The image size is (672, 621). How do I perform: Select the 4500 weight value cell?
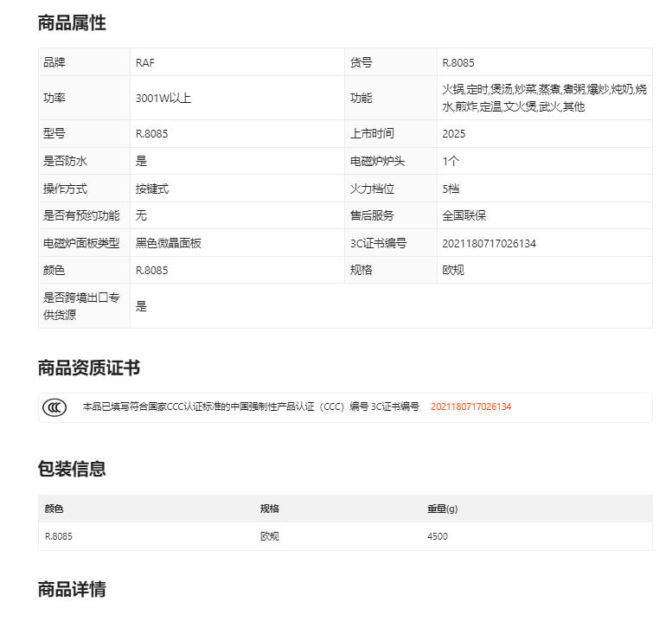438,536
